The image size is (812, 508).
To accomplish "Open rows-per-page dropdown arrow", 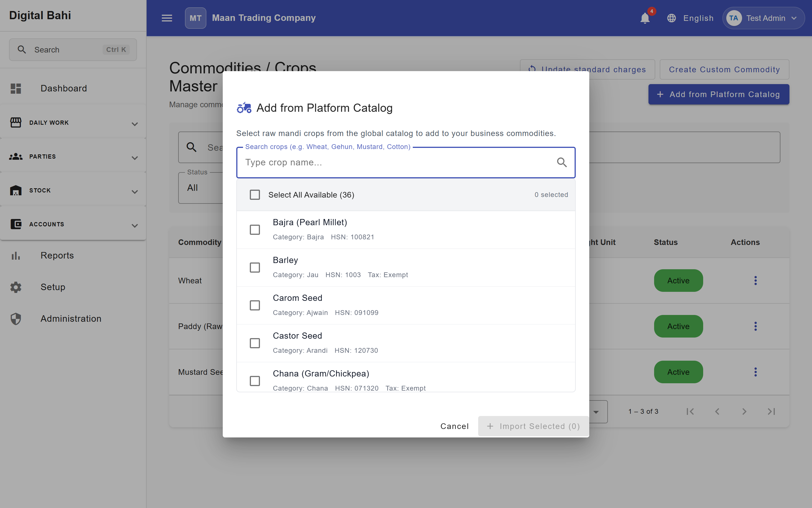I will point(596,412).
